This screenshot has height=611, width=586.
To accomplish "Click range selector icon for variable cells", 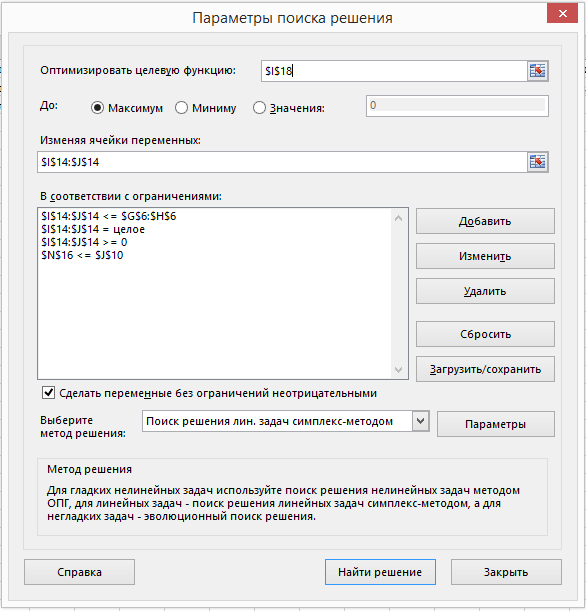I will (x=537, y=162).
